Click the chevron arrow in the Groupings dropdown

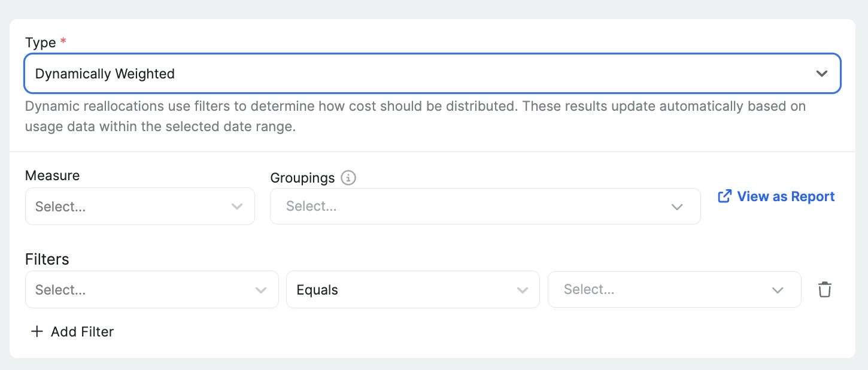(677, 207)
